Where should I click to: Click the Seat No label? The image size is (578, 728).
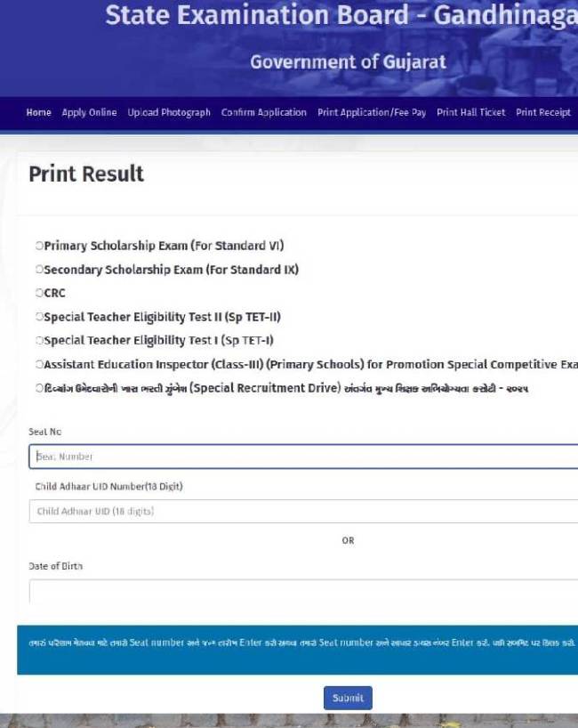pos(45,432)
